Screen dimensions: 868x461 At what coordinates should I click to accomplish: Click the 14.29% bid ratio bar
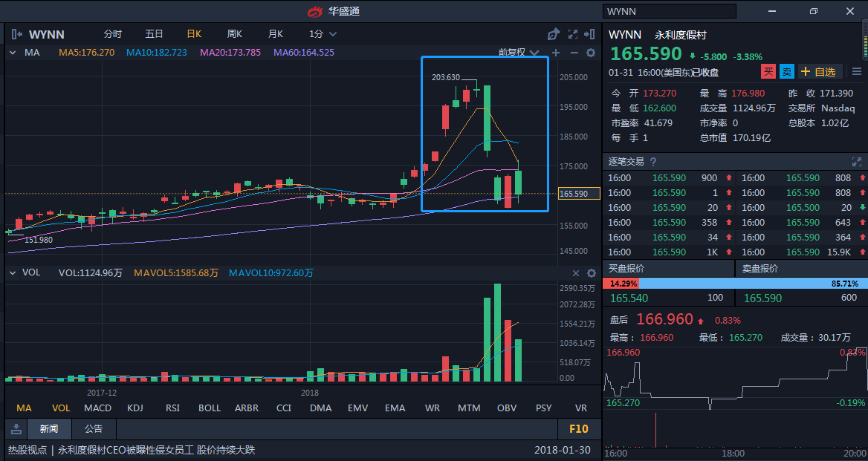pyautogui.click(x=621, y=284)
